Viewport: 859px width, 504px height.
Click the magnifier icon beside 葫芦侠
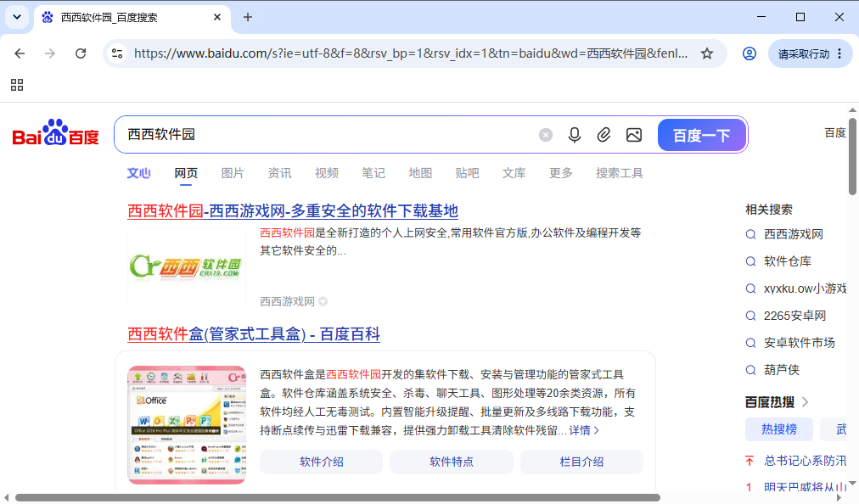click(750, 370)
